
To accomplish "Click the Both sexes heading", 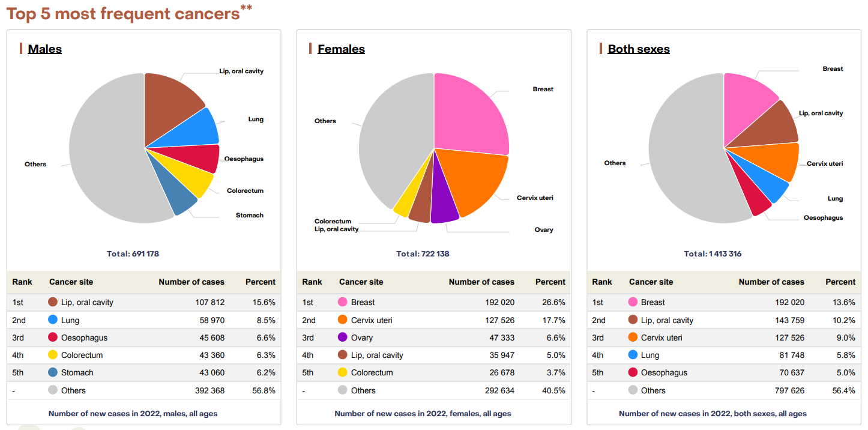I will coord(639,49).
